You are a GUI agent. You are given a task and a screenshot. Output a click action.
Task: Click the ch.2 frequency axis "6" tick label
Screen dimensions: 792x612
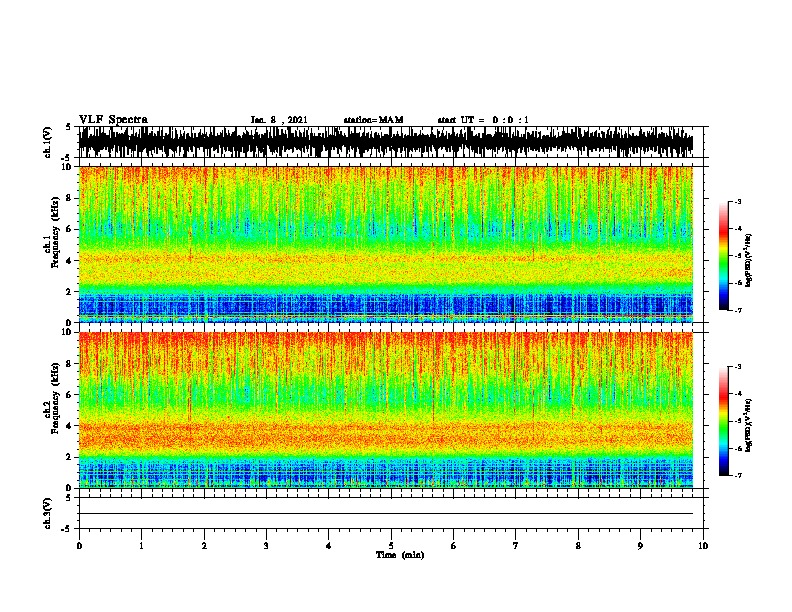[x=69, y=394]
